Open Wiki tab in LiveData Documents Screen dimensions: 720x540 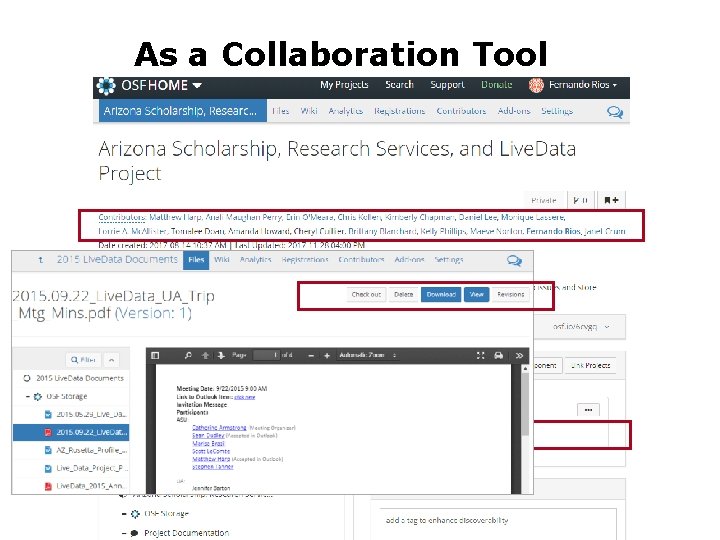(x=222, y=259)
